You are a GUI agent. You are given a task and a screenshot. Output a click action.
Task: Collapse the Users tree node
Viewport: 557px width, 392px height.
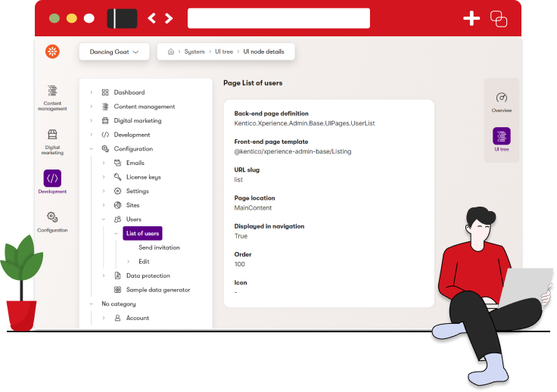[x=104, y=219]
